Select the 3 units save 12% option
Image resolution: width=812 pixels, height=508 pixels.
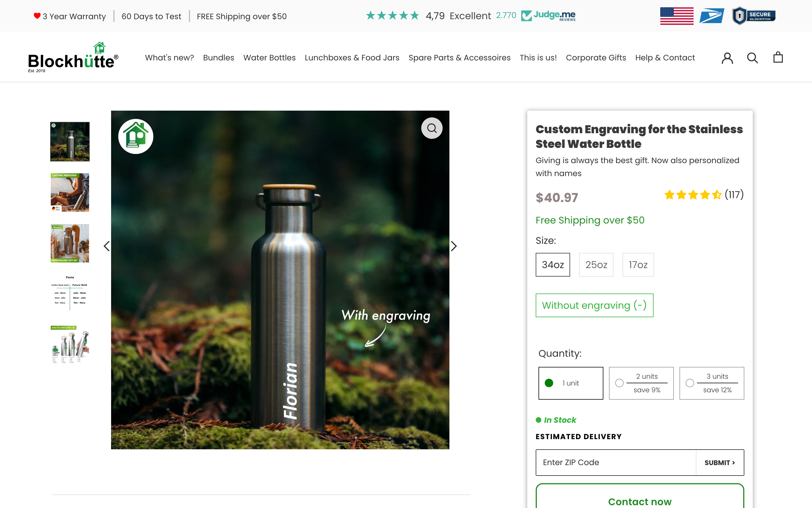click(x=712, y=383)
